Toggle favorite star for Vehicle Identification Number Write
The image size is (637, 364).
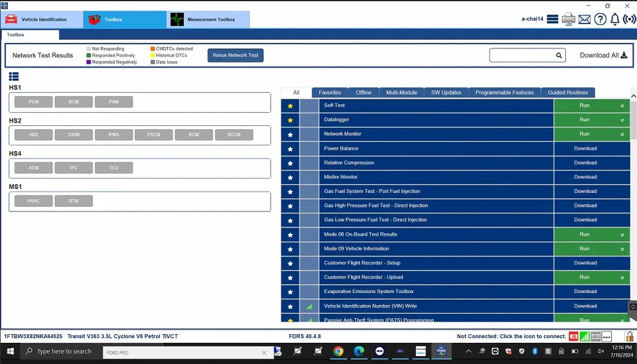pyautogui.click(x=290, y=306)
